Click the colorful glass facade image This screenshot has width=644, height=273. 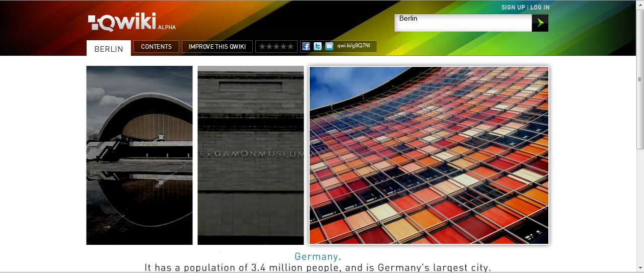tap(429, 155)
